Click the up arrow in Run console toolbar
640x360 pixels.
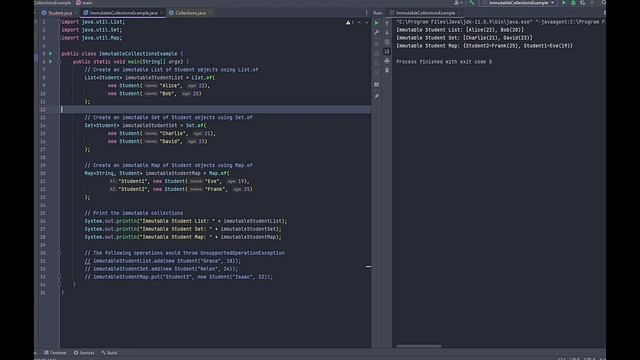tap(387, 23)
